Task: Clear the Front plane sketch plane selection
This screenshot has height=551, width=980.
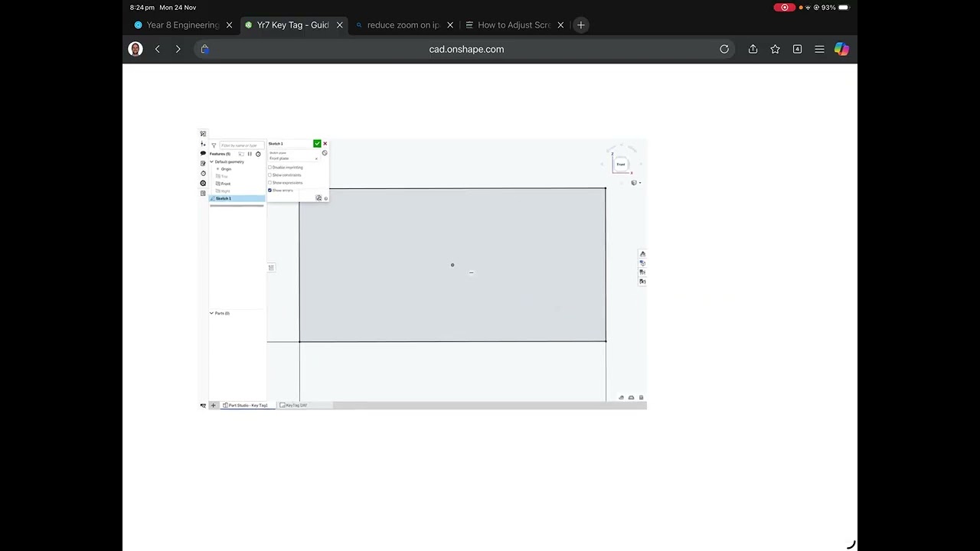Action: point(316,158)
